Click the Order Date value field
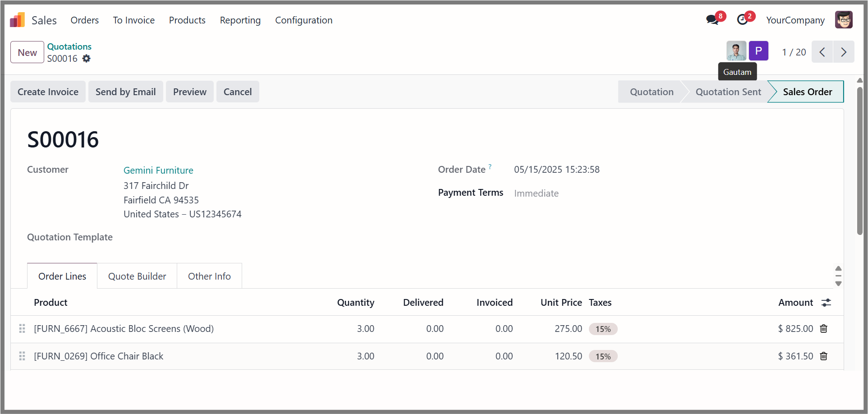 [x=557, y=170]
